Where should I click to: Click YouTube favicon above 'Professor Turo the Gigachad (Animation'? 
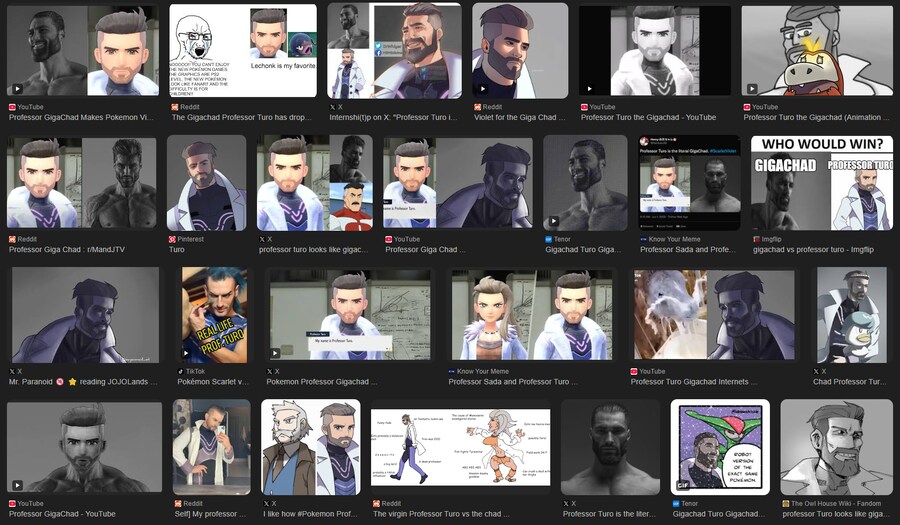(747, 107)
